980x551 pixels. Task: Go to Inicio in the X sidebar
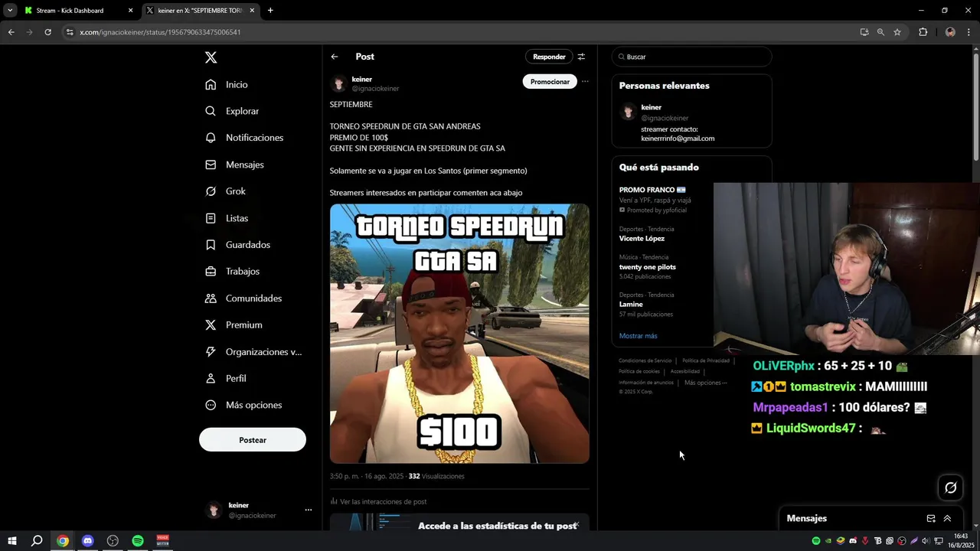(227, 85)
